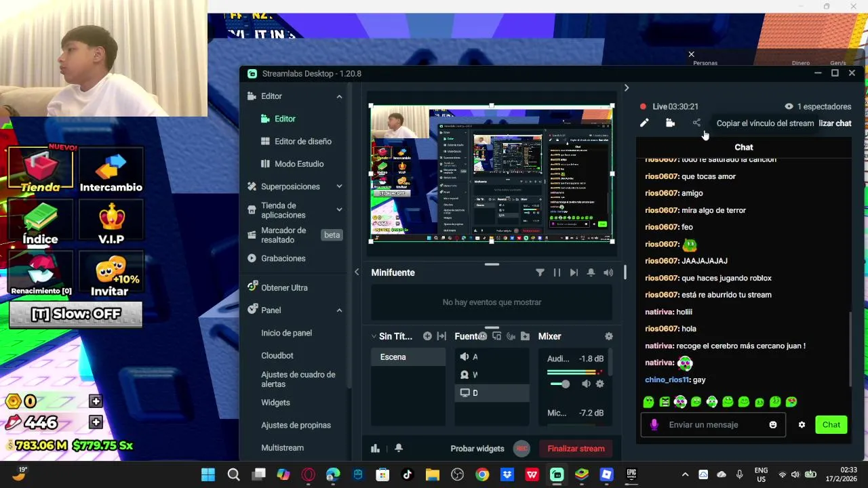Click the video camera icon above chat
This screenshot has height=488, width=868.
click(670, 123)
